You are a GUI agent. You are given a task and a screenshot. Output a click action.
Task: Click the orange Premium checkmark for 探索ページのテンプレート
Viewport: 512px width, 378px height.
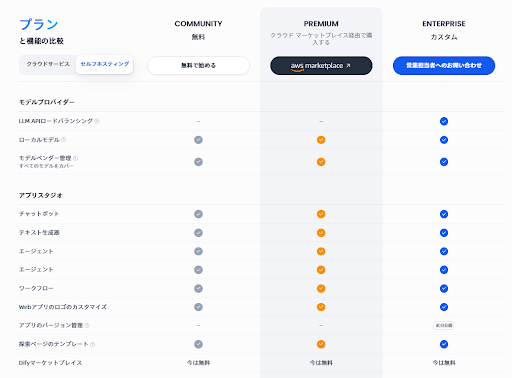[x=321, y=344]
